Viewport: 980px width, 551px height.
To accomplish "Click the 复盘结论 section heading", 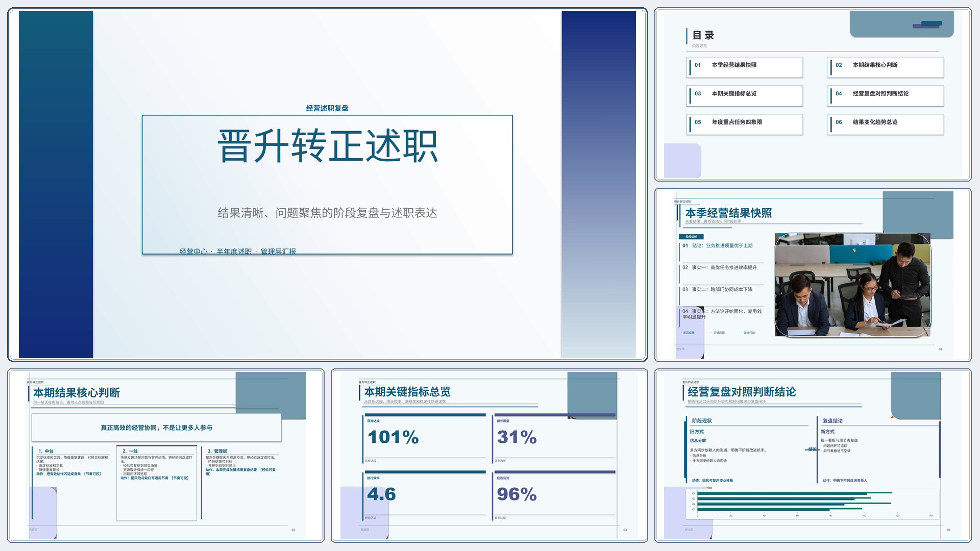I will [x=832, y=421].
